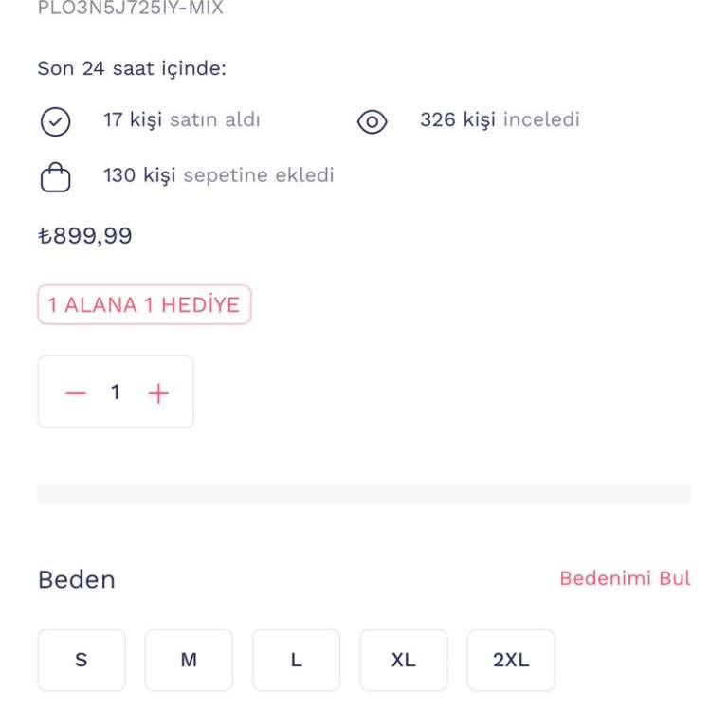Click the Son 24 saat içinde label
The height and width of the screenshot is (728, 728).
[132, 68]
